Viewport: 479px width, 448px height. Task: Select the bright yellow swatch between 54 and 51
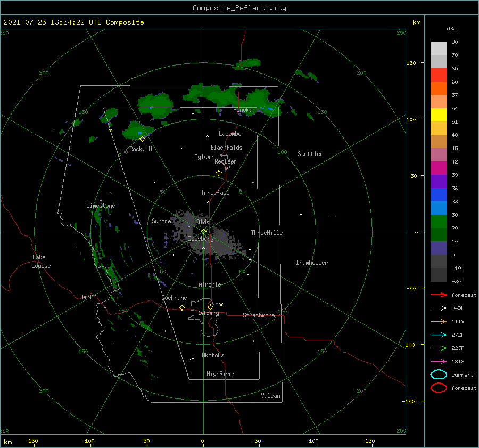[x=439, y=115]
